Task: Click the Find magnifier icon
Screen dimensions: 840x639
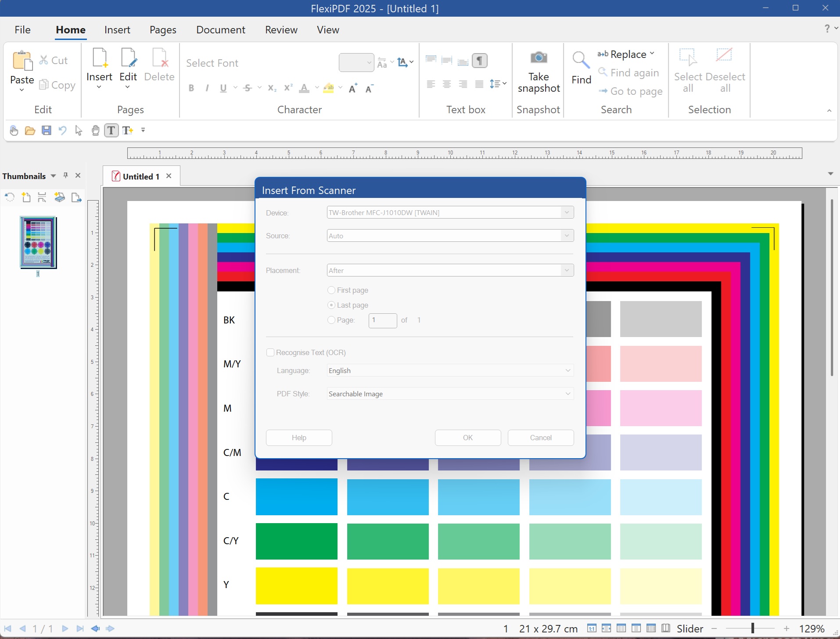Action: coord(581,61)
